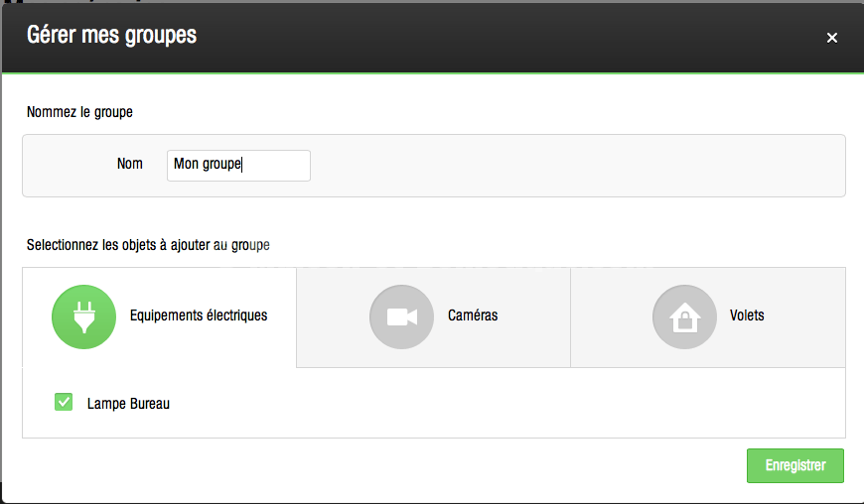Screen dimensions: 864x504
Task: Click the Selectionnez les objets heading
Action: pyautogui.click(x=148, y=245)
